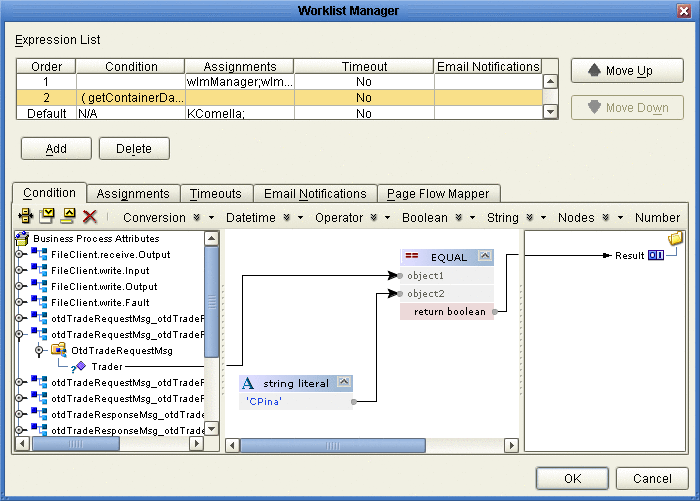Viewport: 700px width, 501px height.
Task: Click the double chevron next to String
Action: click(530, 217)
